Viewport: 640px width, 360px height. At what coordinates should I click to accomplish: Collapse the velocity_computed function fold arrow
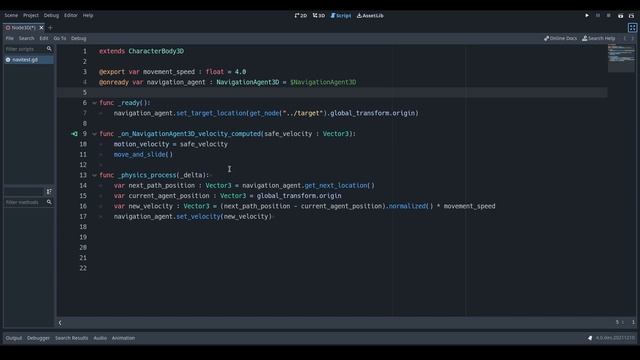click(x=94, y=134)
